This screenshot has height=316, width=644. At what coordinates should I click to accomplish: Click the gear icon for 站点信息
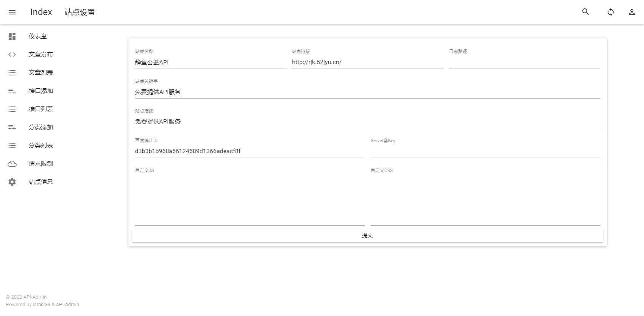click(x=12, y=182)
